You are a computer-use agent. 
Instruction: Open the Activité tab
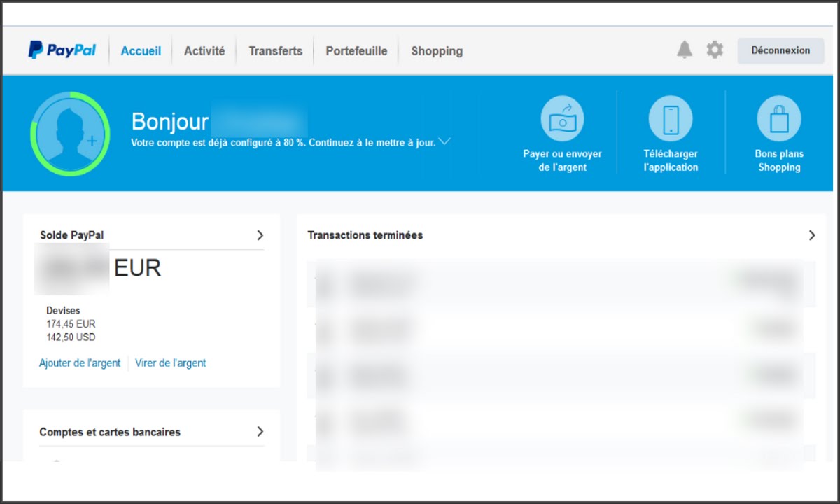204,51
